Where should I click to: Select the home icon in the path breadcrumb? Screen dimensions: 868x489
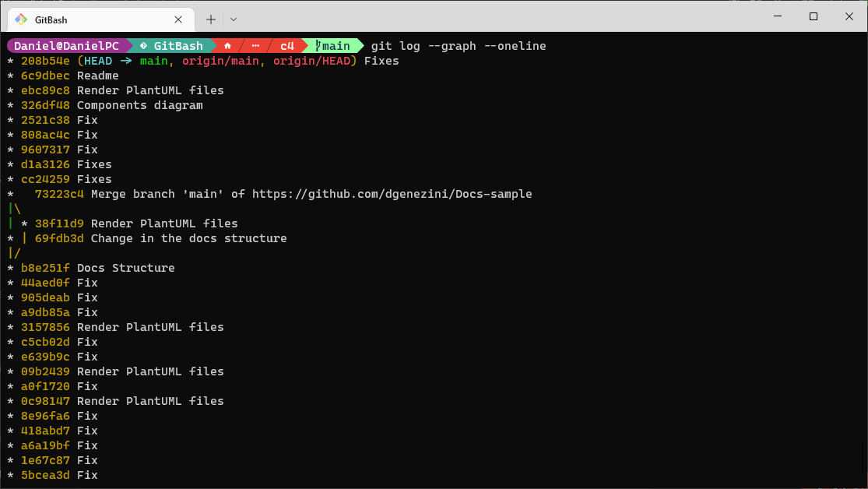coord(227,45)
